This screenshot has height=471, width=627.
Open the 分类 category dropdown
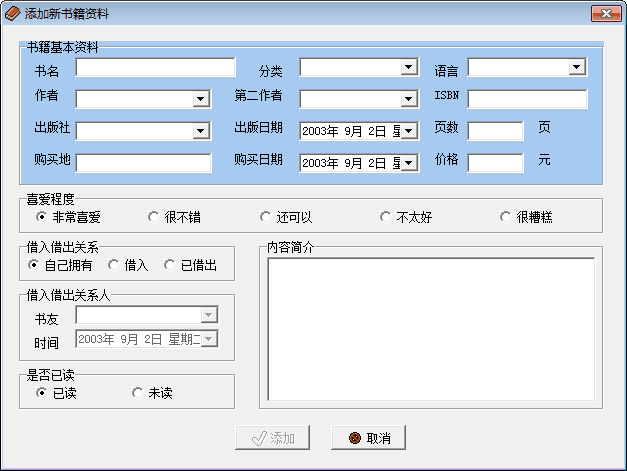point(408,67)
